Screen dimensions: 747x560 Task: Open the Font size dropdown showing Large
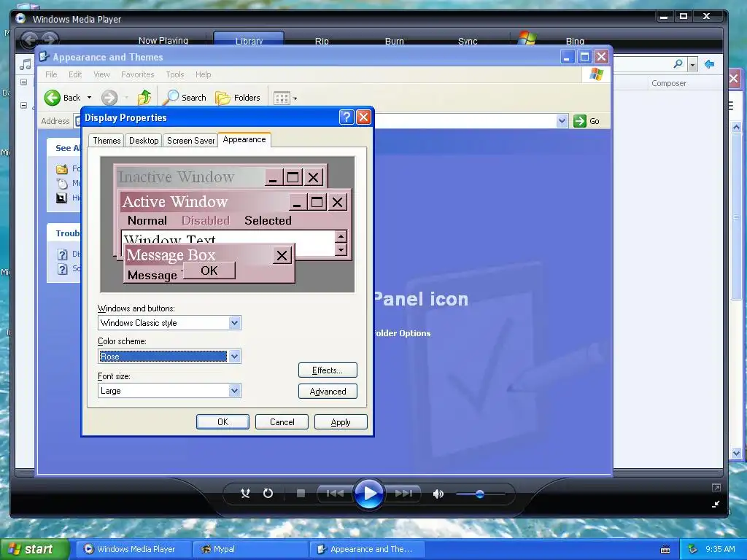pos(234,391)
